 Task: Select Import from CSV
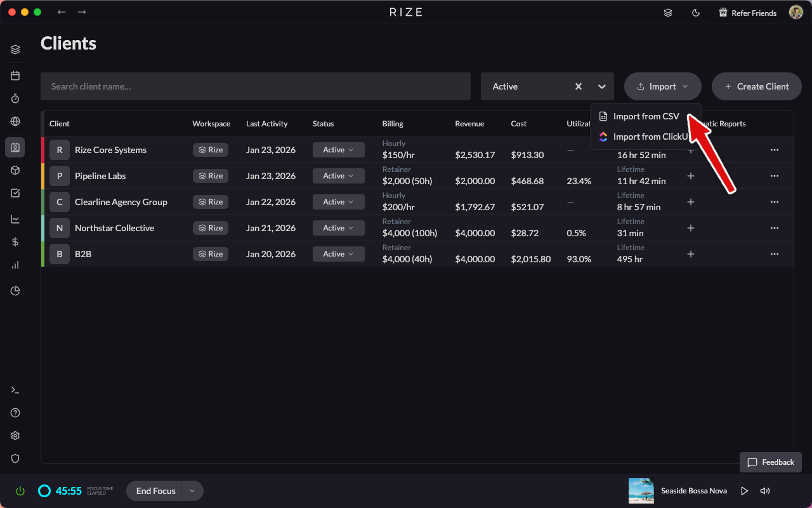pyautogui.click(x=645, y=116)
